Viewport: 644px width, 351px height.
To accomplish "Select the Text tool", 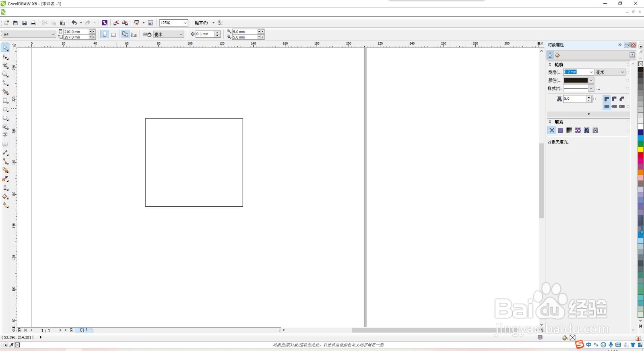I will [x=5, y=135].
